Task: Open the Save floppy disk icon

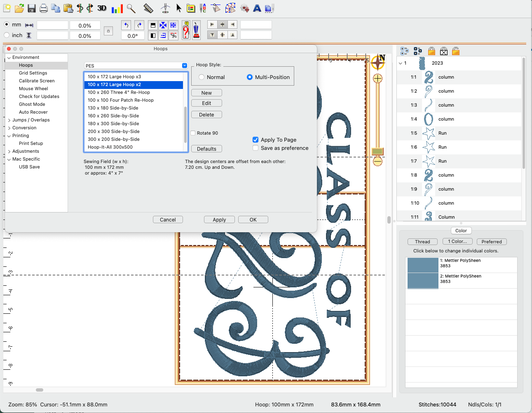Action: click(x=32, y=8)
